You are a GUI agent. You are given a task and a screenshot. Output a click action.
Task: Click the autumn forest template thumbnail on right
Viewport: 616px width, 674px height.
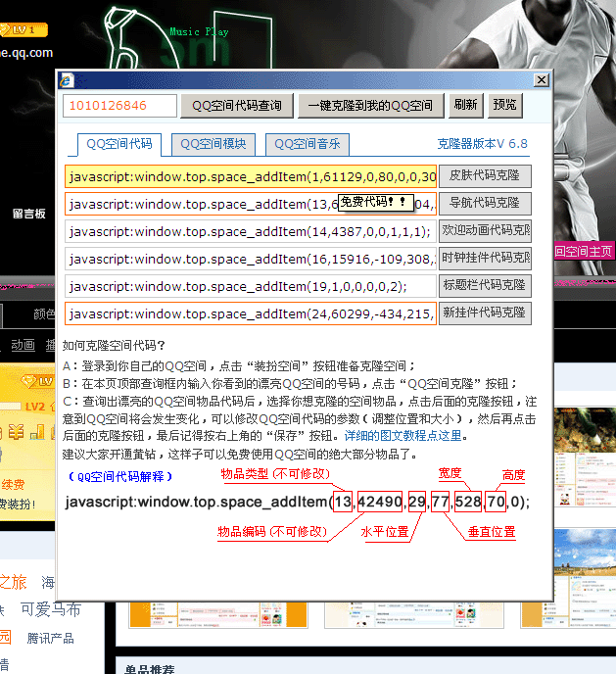[585, 457]
